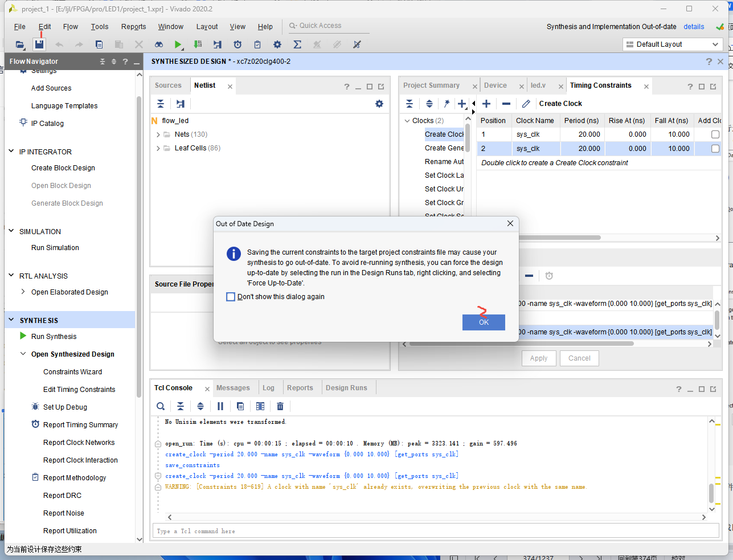Screen dimensions: 733x560
Task: Collapse all items in the Netlist toolbar
Action: [161, 104]
